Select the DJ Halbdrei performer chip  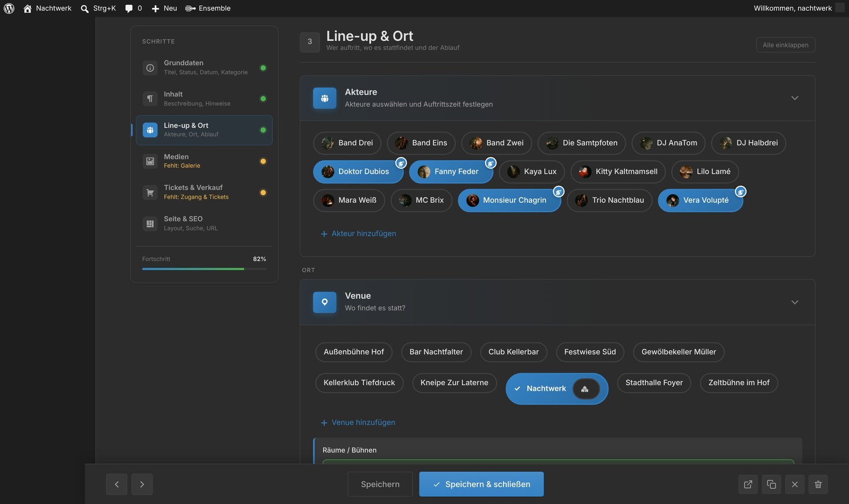749,143
